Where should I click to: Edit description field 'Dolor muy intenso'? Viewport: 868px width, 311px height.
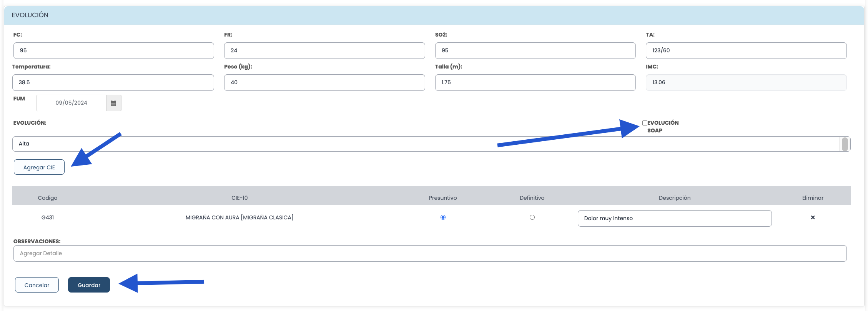click(x=675, y=218)
